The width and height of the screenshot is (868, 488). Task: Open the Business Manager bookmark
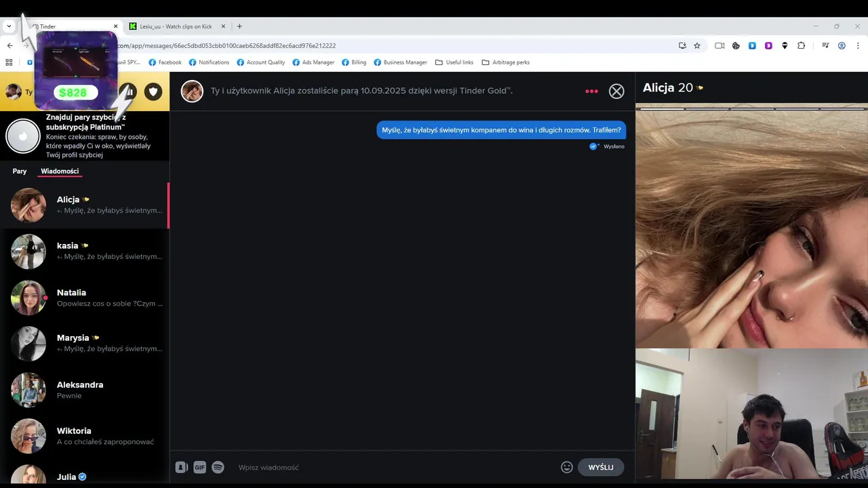point(400,62)
